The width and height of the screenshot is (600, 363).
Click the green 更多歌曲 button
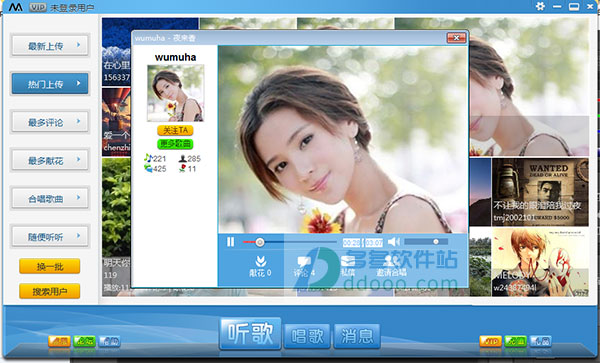(x=175, y=144)
